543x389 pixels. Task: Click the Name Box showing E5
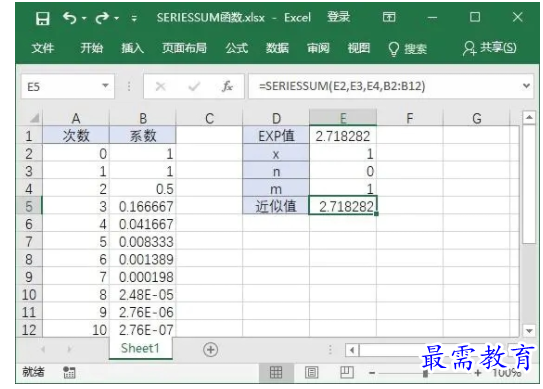61,87
